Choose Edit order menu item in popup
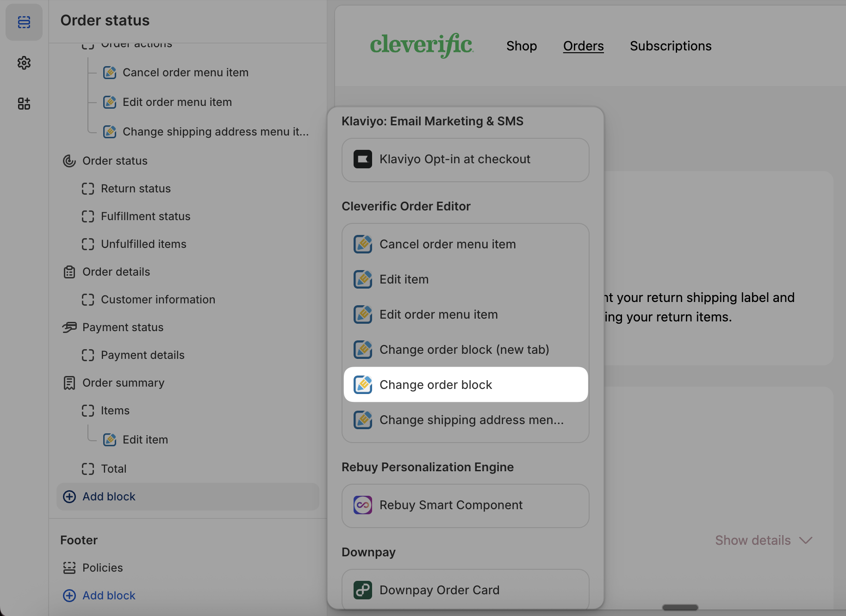Screen dimensions: 846x616 pos(466,314)
